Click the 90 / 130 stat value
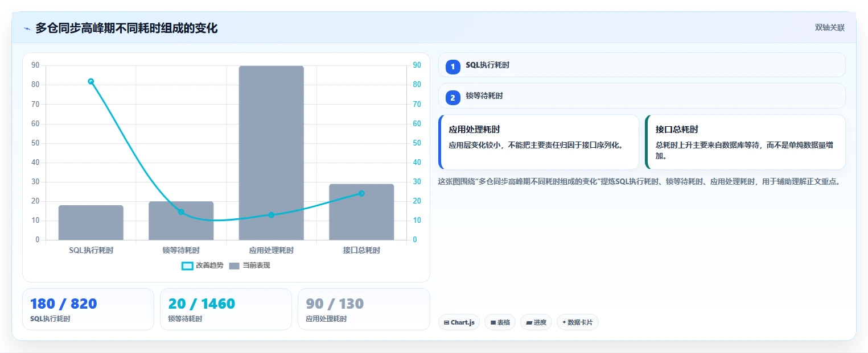868x353 pixels. 335,304
